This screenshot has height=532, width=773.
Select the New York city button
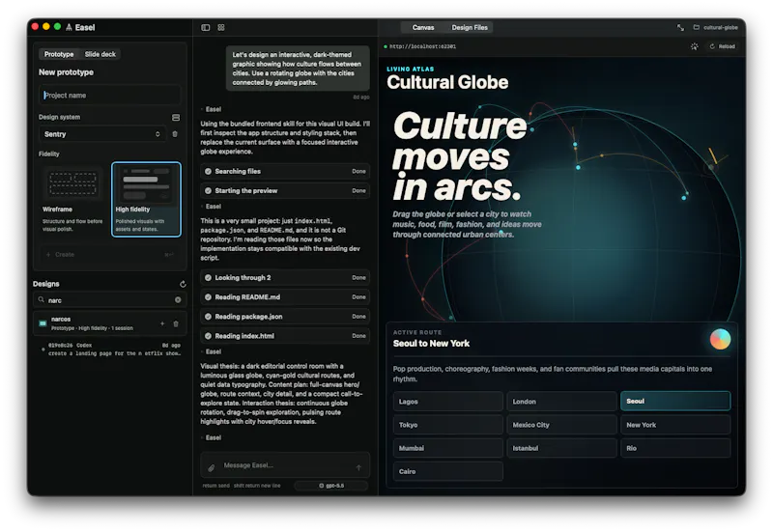[675, 425]
